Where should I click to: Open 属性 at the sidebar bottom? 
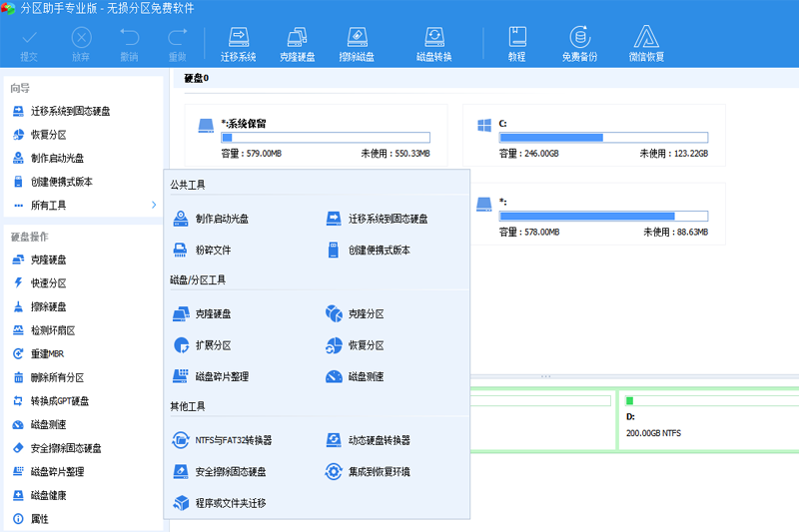[x=39, y=519]
